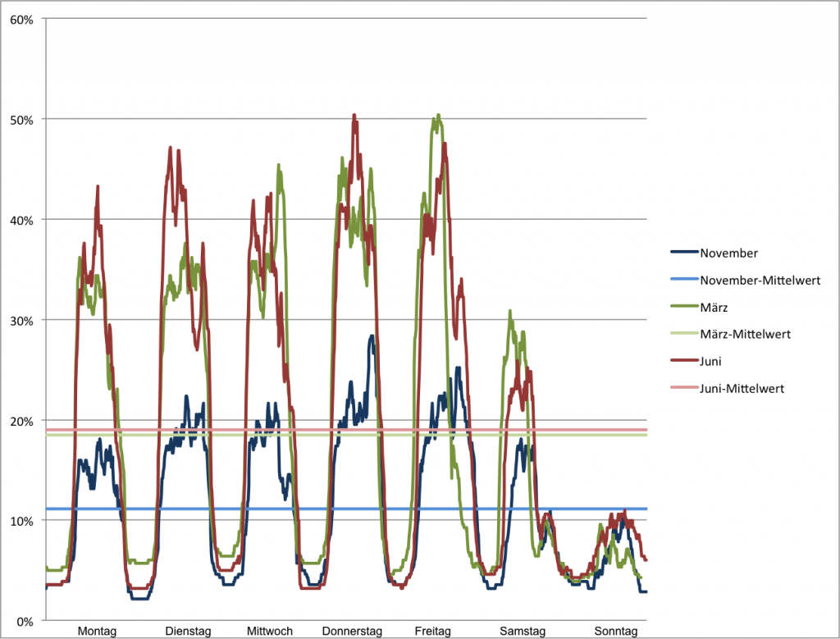
Task: Select the November-Mittelwert legend label
Action: (760, 281)
